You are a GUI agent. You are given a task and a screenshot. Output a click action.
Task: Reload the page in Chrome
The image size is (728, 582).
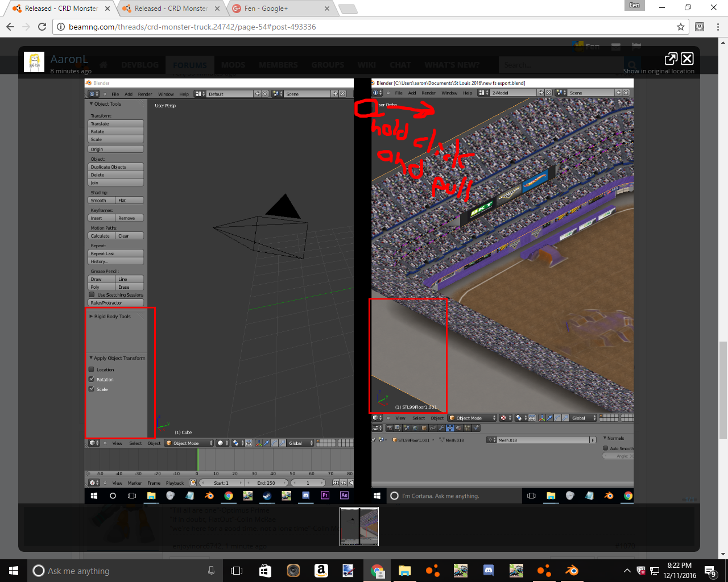coord(42,27)
